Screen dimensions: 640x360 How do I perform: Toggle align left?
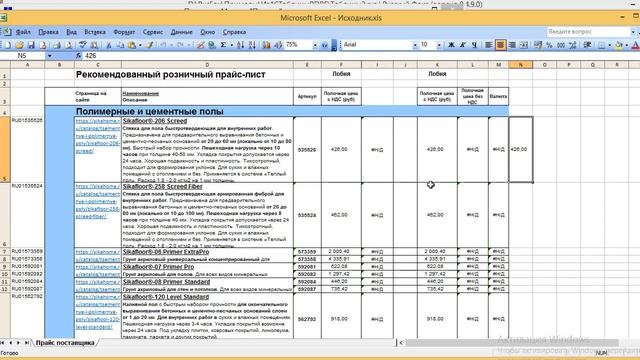(488, 45)
